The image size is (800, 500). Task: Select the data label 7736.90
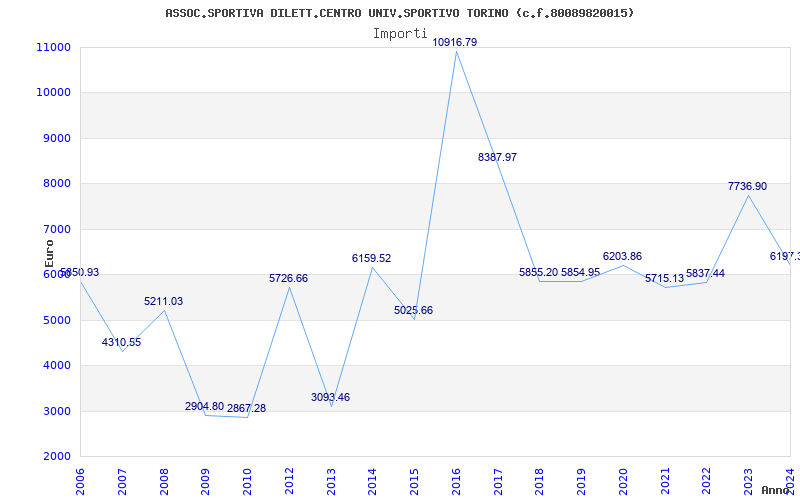point(747,186)
